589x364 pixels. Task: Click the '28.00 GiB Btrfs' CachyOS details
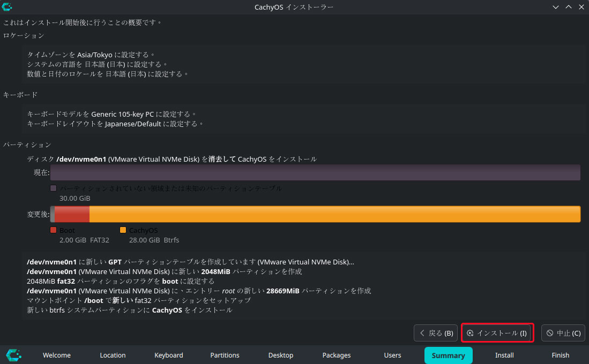point(154,240)
